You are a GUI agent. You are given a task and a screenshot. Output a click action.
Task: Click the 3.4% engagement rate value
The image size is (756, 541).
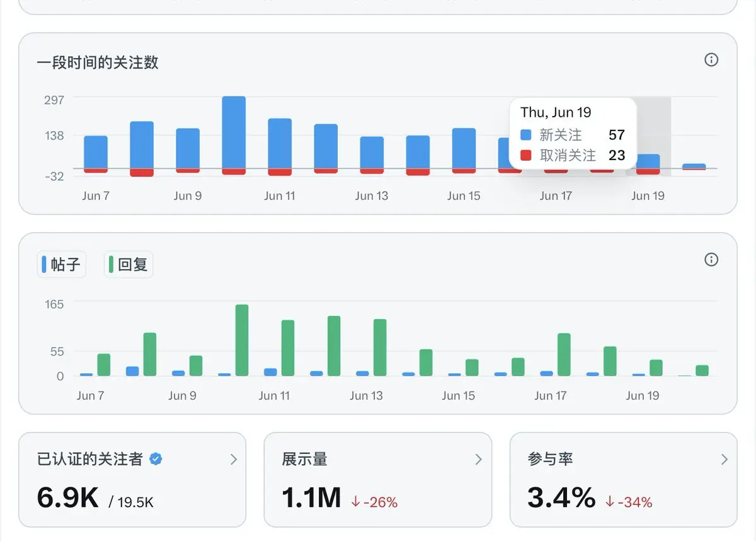coord(561,498)
